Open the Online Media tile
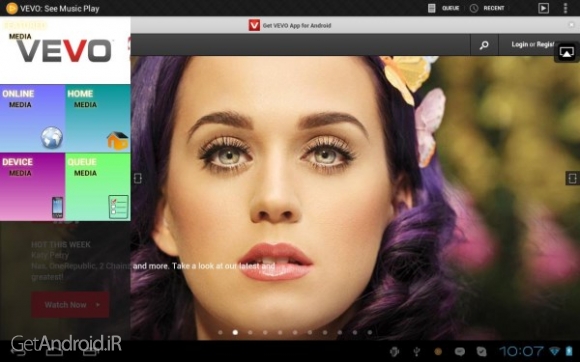The height and width of the screenshot is (362, 580). coord(33,118)
